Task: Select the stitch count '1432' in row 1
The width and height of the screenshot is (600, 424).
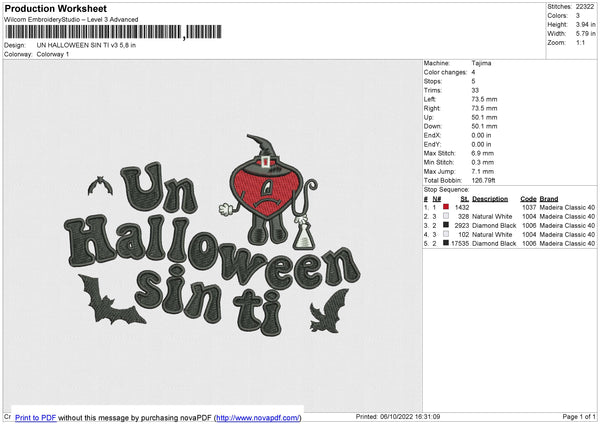Action: click(462, 207)
